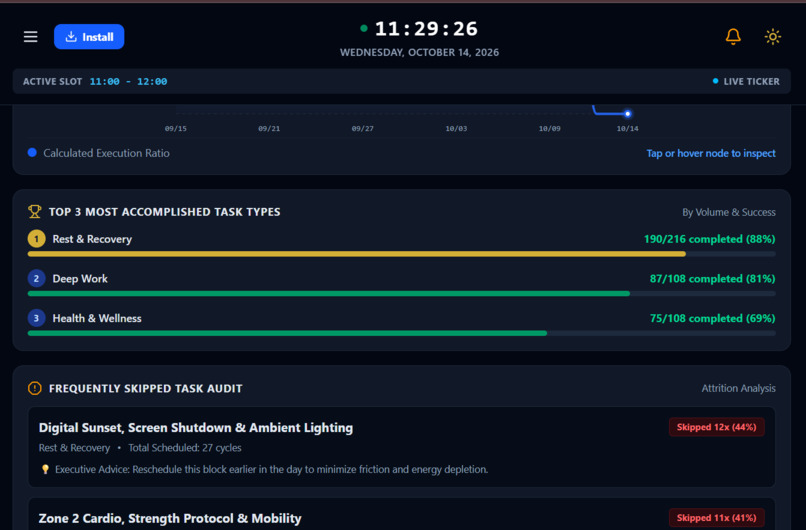Click the By Volume & Success label
Image resolution: width=806 pixels, height=530 pixels.
point(729,212)
